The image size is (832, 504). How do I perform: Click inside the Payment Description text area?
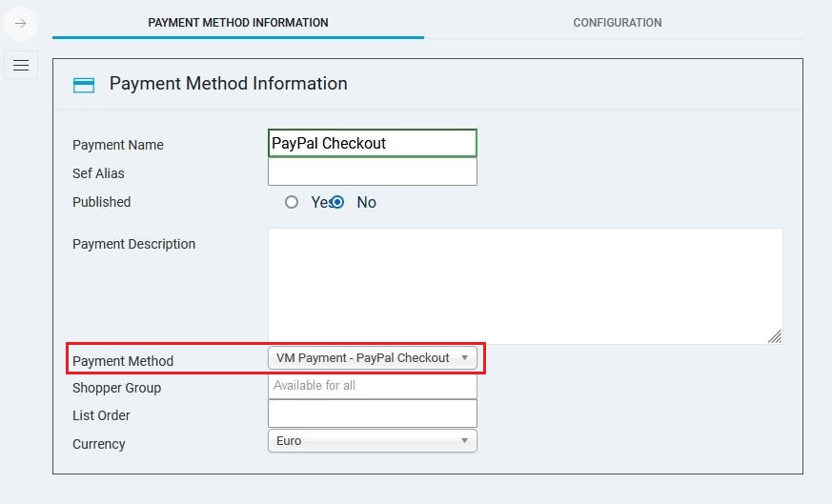[x=524, y=286]
